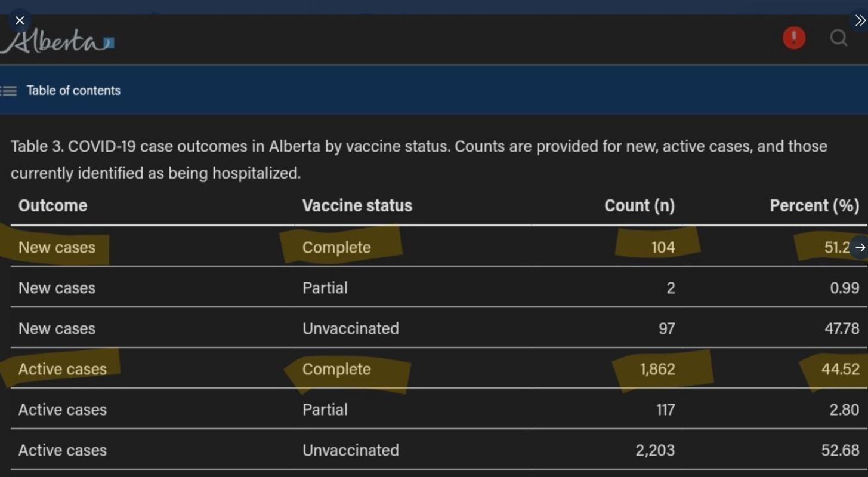868x477 pixels.
Task: Click the highlighted 1,862 active cases count
Action: click(x=657, y=369)
